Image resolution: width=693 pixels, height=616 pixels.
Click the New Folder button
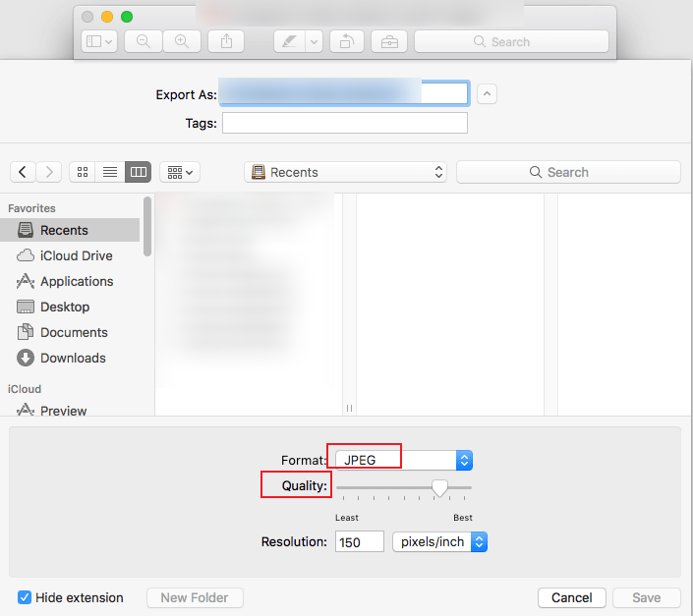pos(195,597)
